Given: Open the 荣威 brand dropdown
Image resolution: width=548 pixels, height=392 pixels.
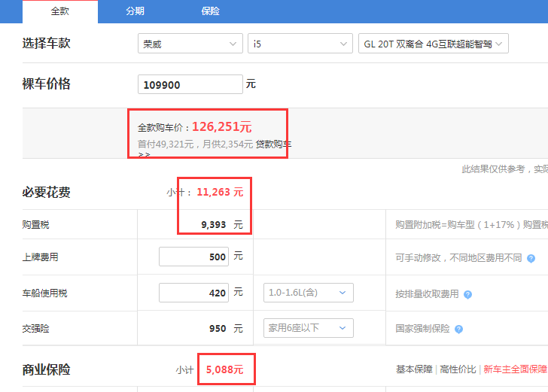Looking at the screenshot, I should point(190,44).
